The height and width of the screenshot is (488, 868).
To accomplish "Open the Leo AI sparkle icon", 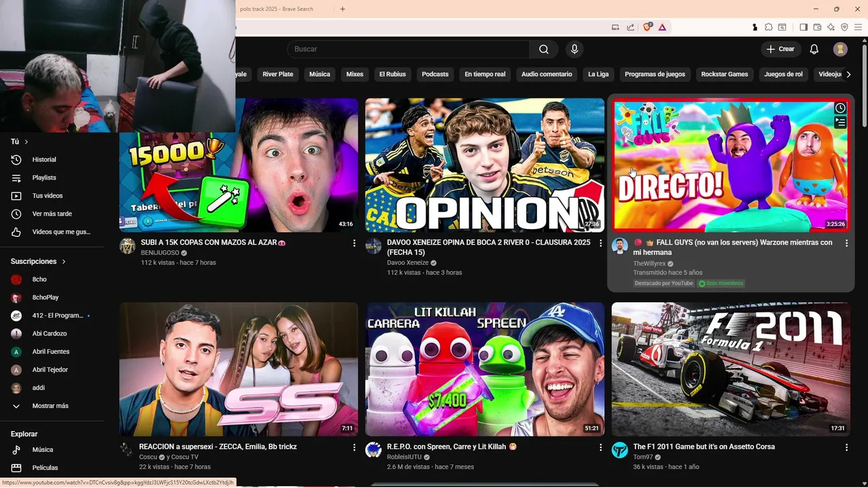I will click(831, 27).
